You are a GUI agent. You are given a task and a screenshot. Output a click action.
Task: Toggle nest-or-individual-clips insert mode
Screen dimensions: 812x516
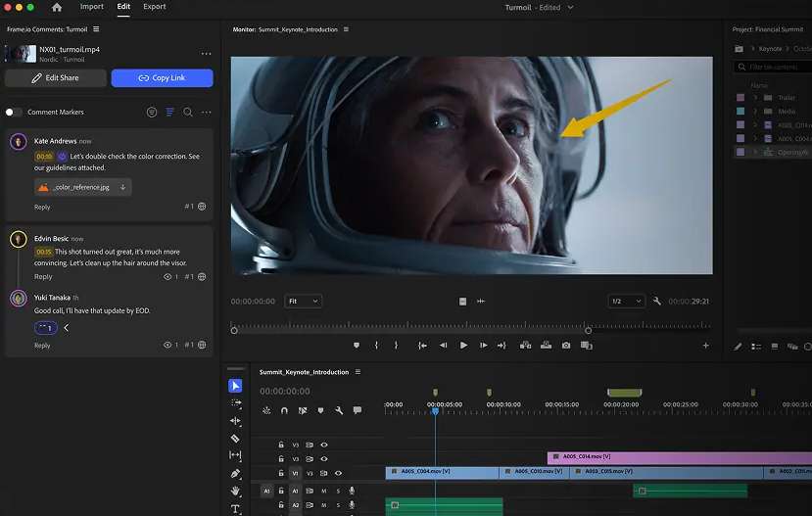266,410
